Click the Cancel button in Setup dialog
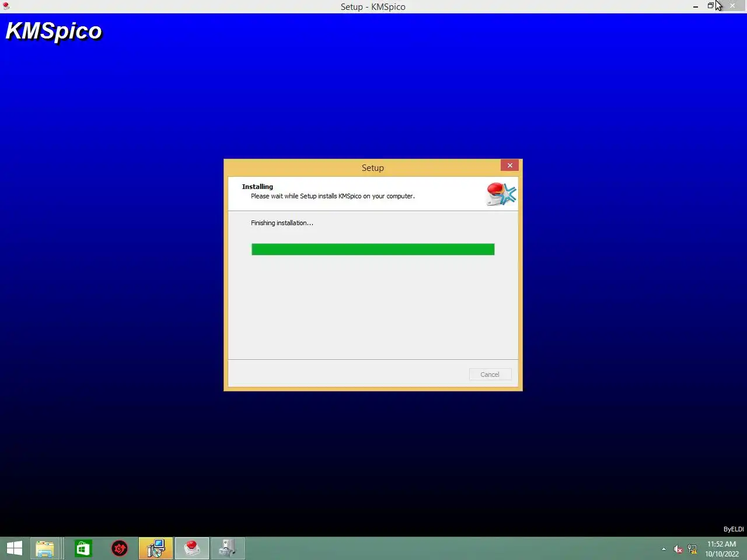The image size is (747, 560). coord(490,374)
